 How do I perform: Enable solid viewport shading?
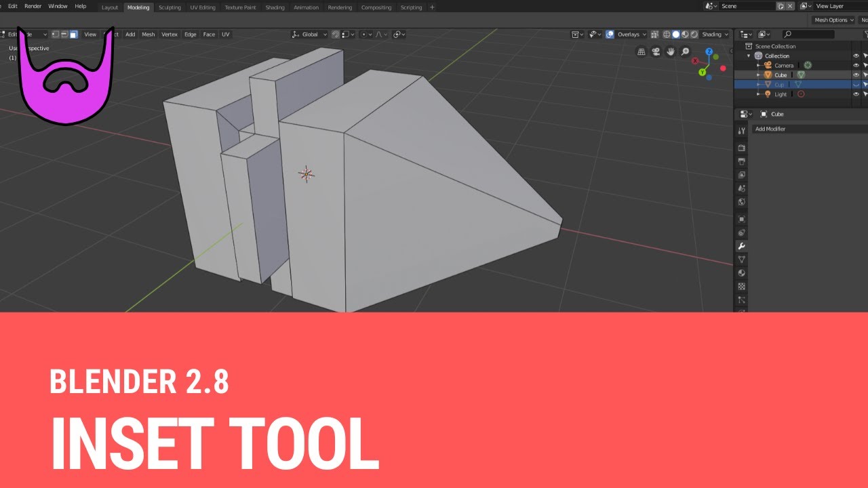tap(675, 35)
